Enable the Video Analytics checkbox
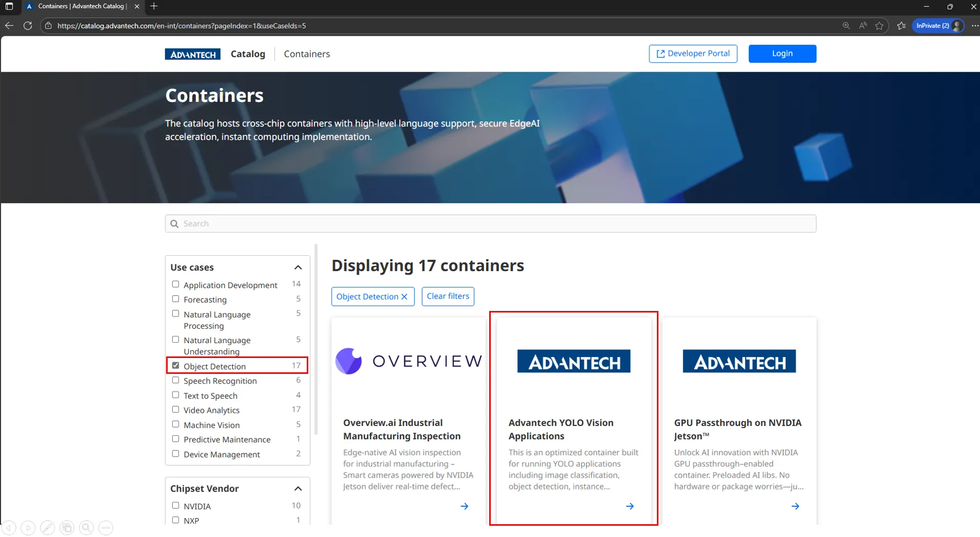Viewport: 980px width, 537px height. pyautogui.click(x=175, y=410)
